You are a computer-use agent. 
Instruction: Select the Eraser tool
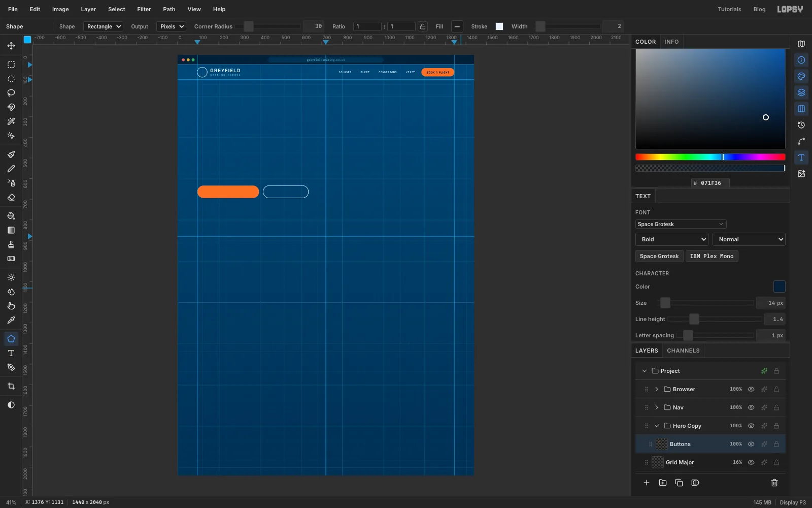point(11,197)
